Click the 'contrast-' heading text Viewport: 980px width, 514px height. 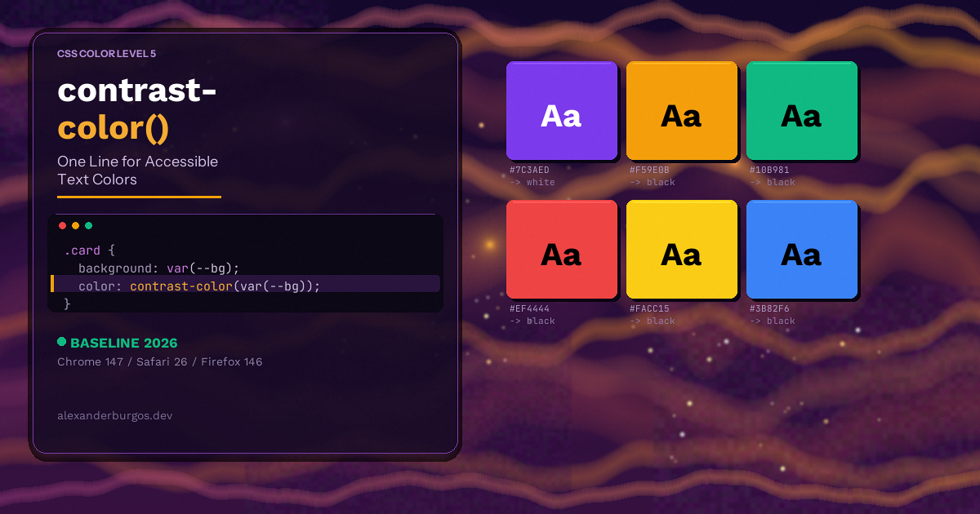coord(137,90)
